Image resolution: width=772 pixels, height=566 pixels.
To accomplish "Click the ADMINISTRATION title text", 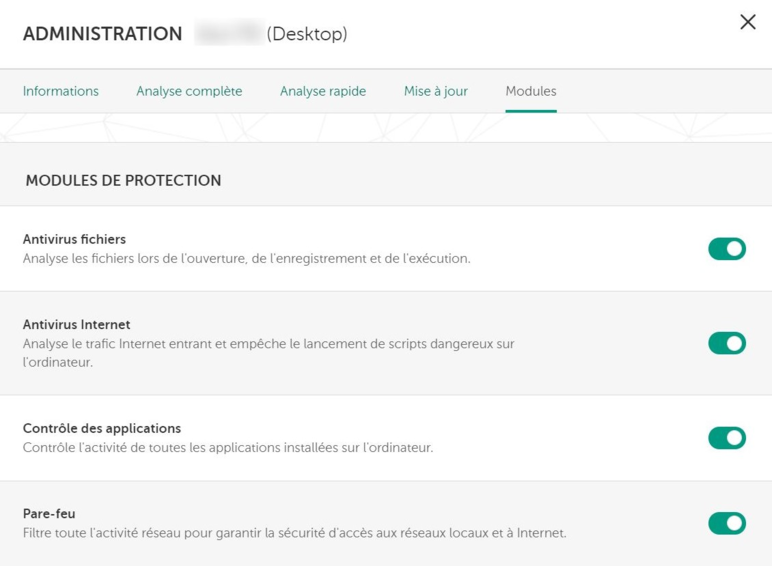I will [102, 34].
